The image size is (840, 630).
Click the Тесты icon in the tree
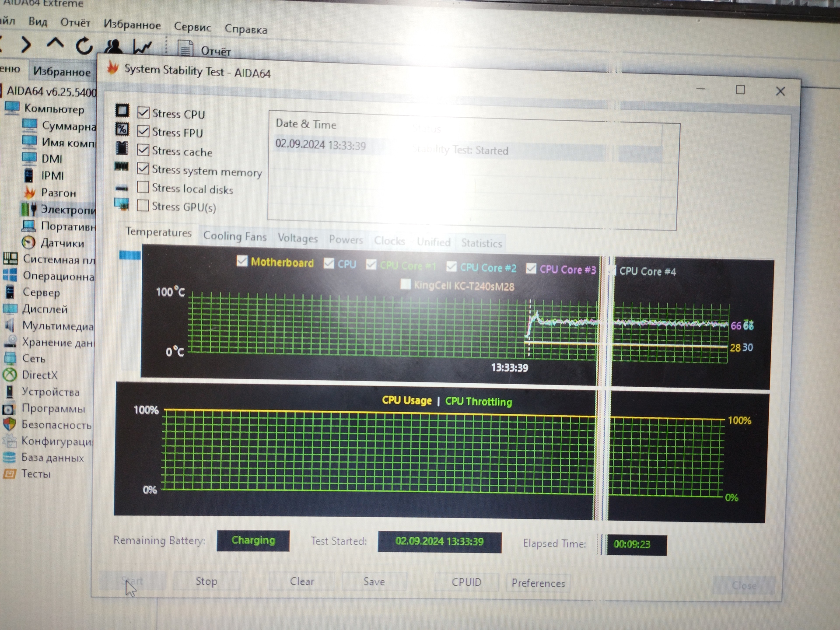tap(9, 474)
